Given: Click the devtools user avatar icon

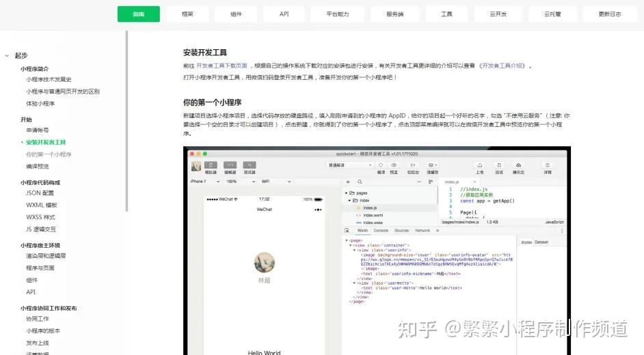Looking at the screenshot, I should 196,166.
